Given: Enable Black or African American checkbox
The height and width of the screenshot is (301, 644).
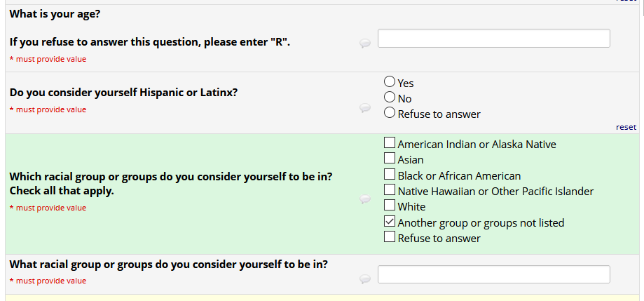Looking at the screenshot, I should [x=390, y=175].
